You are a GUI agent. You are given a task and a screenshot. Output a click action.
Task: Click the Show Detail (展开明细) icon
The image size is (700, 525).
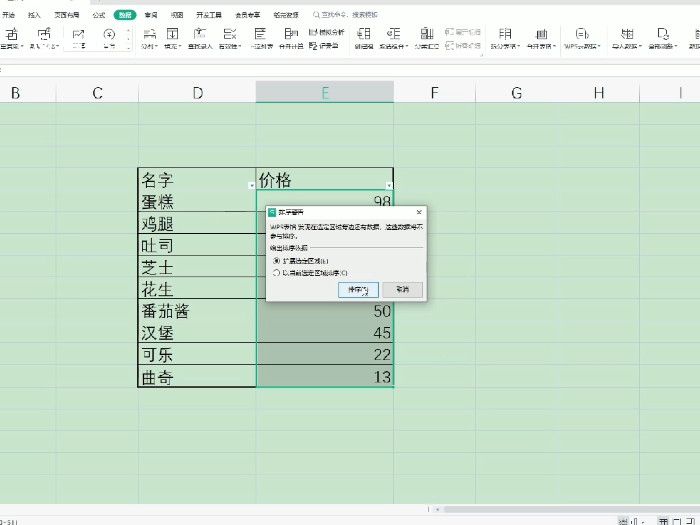click(449, 32)
